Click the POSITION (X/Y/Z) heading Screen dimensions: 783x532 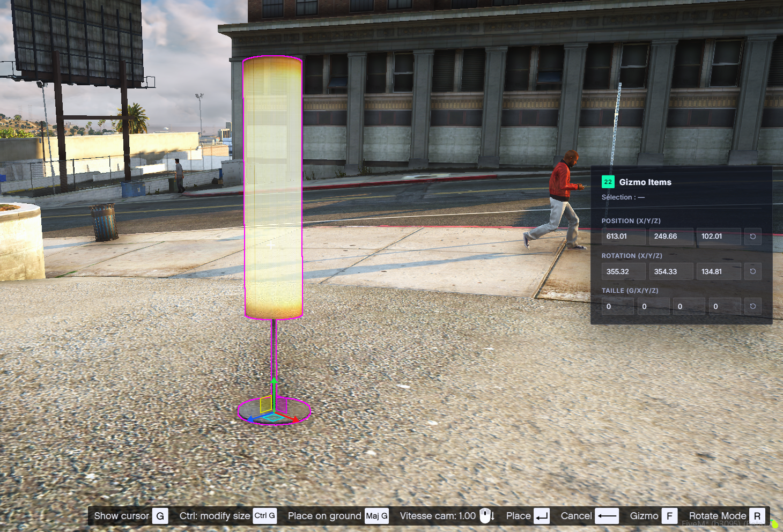631,221
